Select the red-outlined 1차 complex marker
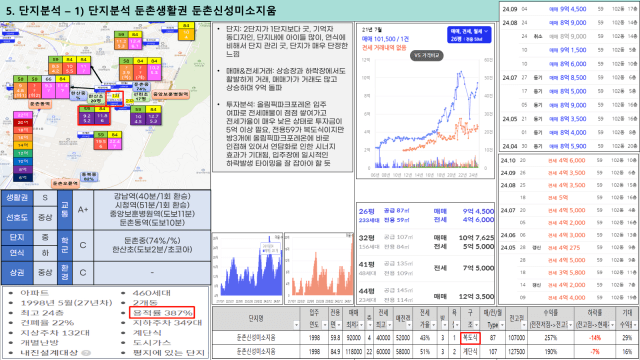Screen dimensions: 640x360 tap(114, 98)
